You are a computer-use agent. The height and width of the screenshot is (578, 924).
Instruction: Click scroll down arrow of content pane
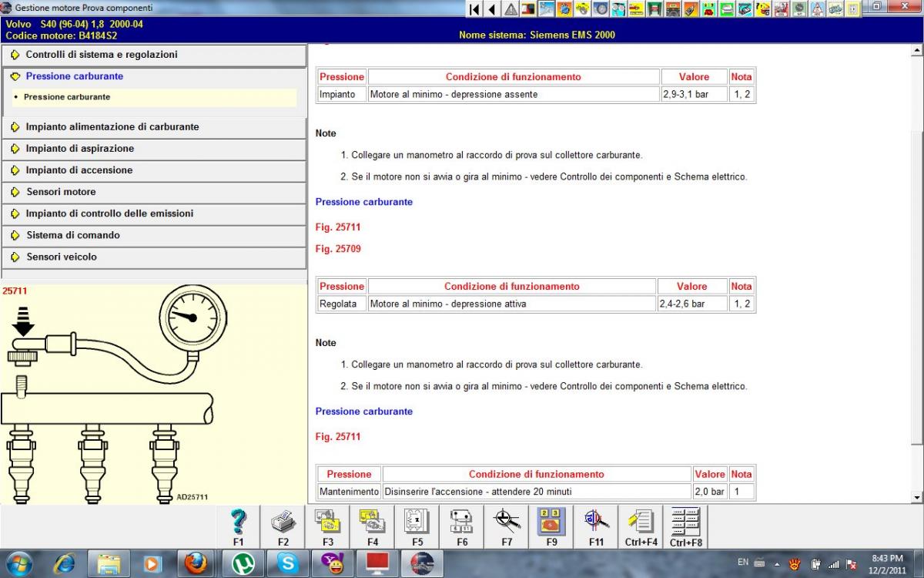[x=916, y=498]
